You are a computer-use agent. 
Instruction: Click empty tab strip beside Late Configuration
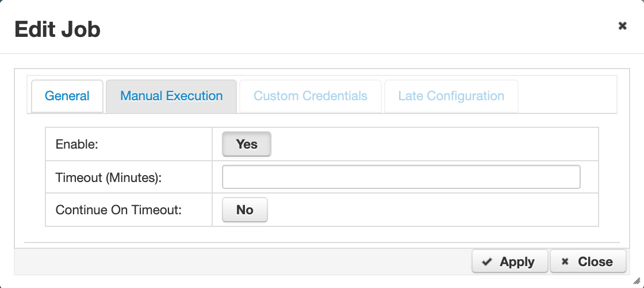(x=567, y=96)
